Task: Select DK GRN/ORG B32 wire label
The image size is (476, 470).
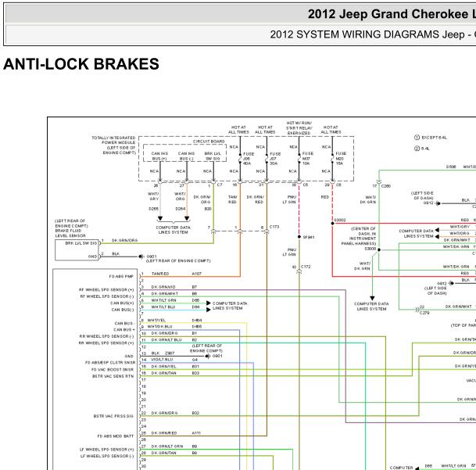Action: (175, 413)
